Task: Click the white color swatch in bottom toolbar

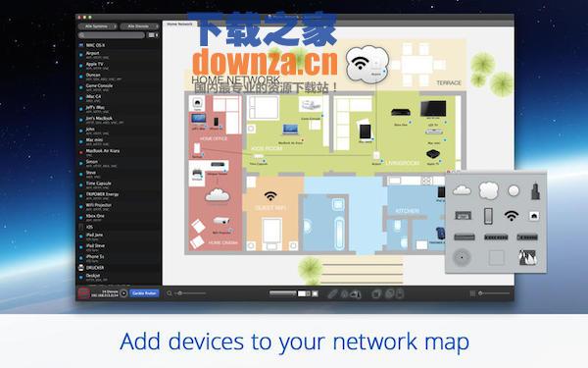Action: click(x=302, y=293)
